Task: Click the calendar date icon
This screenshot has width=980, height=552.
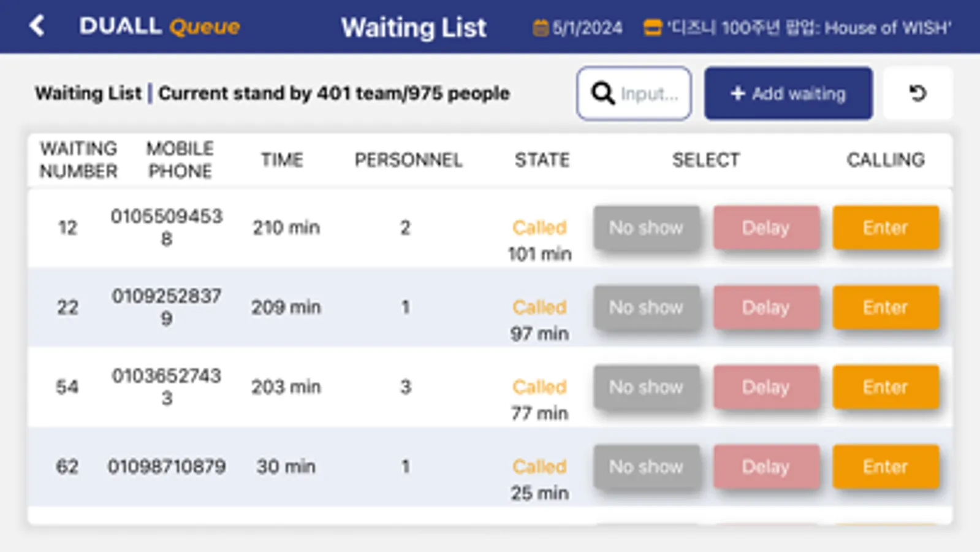Action: coord(540,28)
